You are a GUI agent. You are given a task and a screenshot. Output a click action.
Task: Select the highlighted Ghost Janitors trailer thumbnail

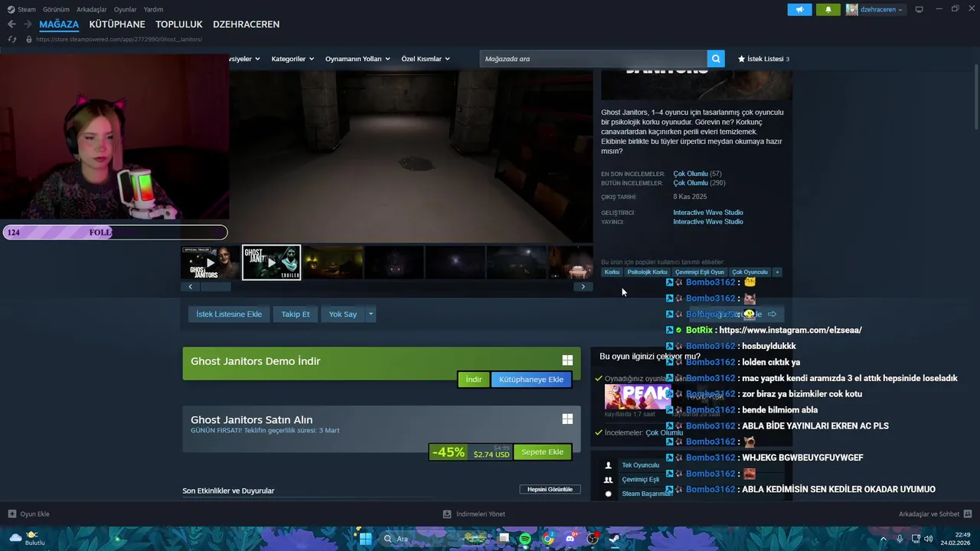(x=272, y=262)
